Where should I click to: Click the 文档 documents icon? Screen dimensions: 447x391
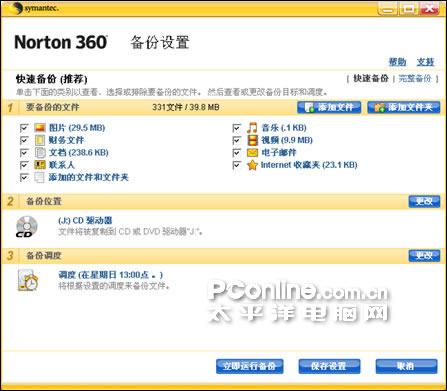tap(40, 153)
